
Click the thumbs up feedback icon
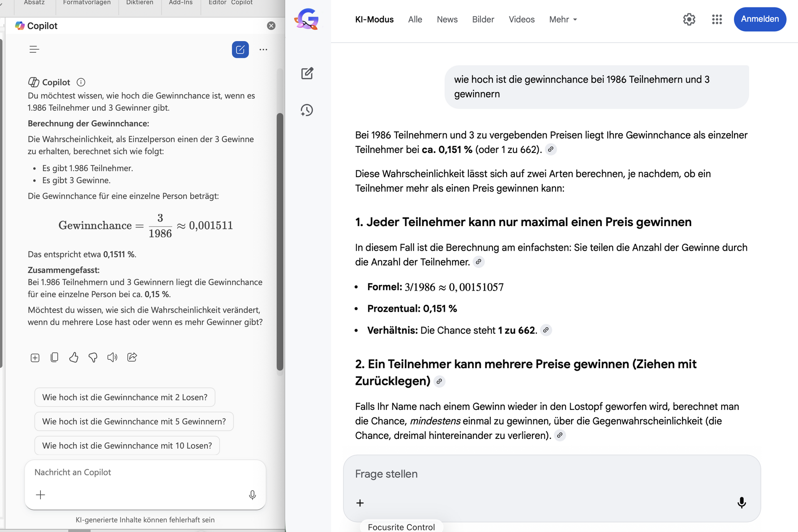(x=74, y=357)
